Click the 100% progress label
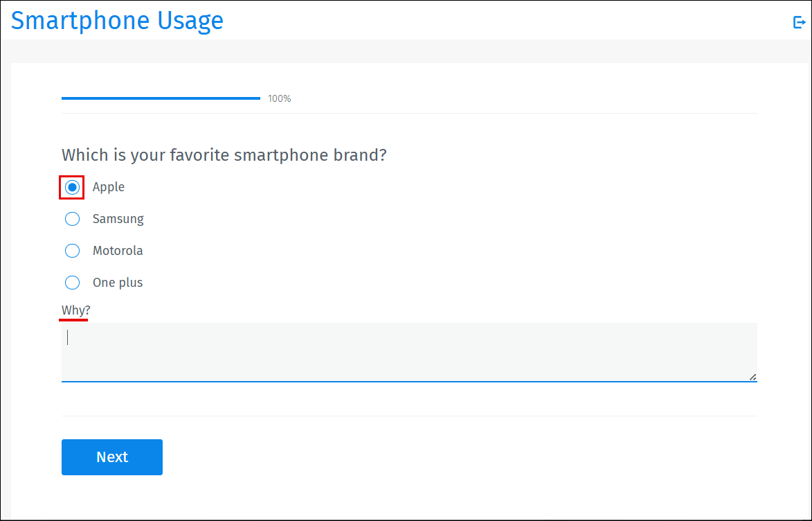Viewport: 812px width, 521px height. (278, 98)
